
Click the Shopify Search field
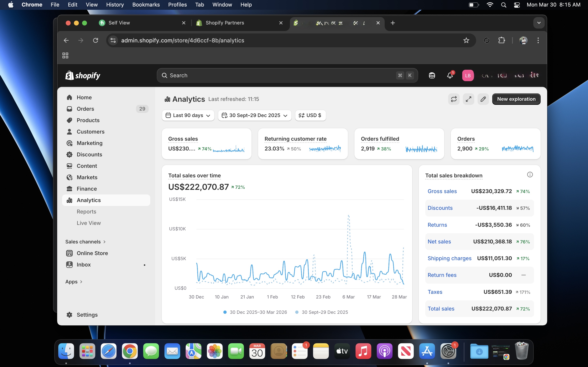[287, 75]
